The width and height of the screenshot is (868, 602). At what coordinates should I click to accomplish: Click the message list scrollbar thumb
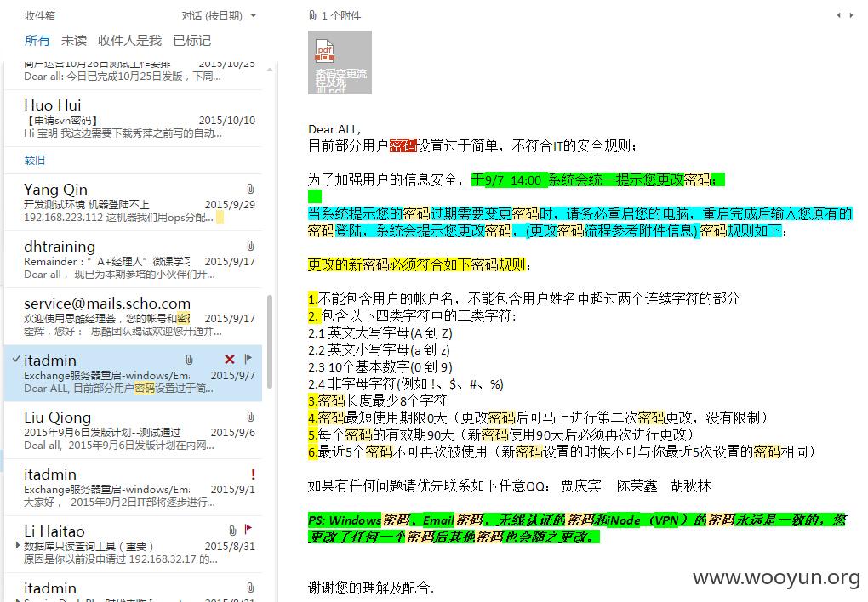pos(270,342)
